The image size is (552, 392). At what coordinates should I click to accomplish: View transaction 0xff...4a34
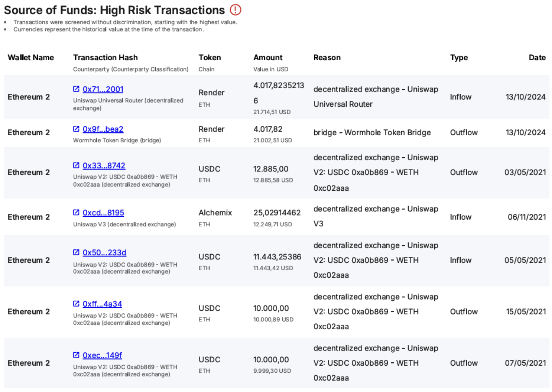tap(102, 304)
